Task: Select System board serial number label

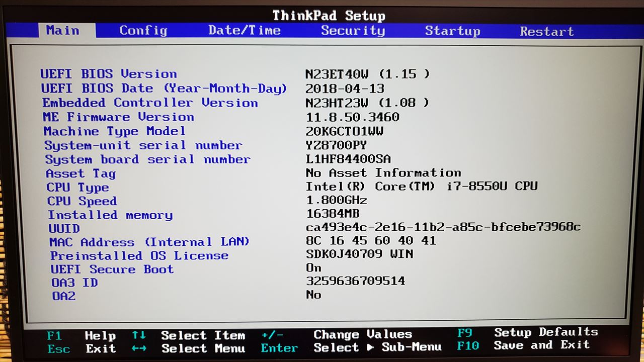Action: 147,159
